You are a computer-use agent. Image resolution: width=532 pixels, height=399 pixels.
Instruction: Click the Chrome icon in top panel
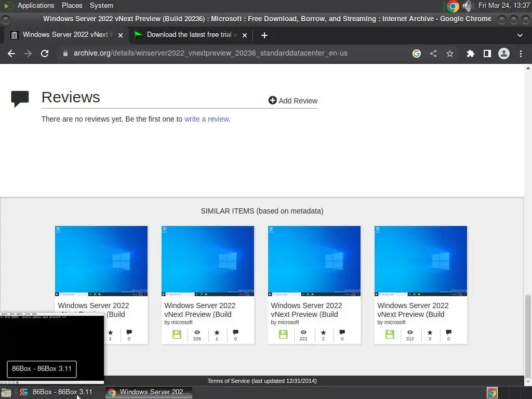click(453, 6)
